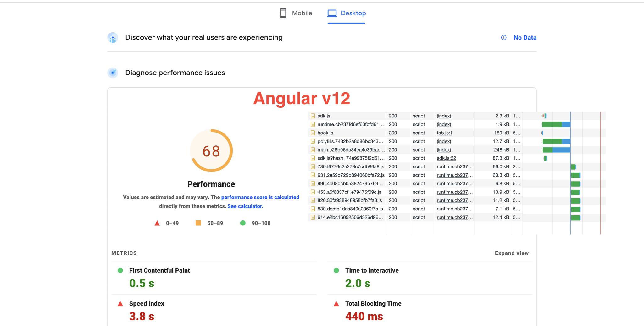Click Expand view in Metrics

tap(512, 253)
